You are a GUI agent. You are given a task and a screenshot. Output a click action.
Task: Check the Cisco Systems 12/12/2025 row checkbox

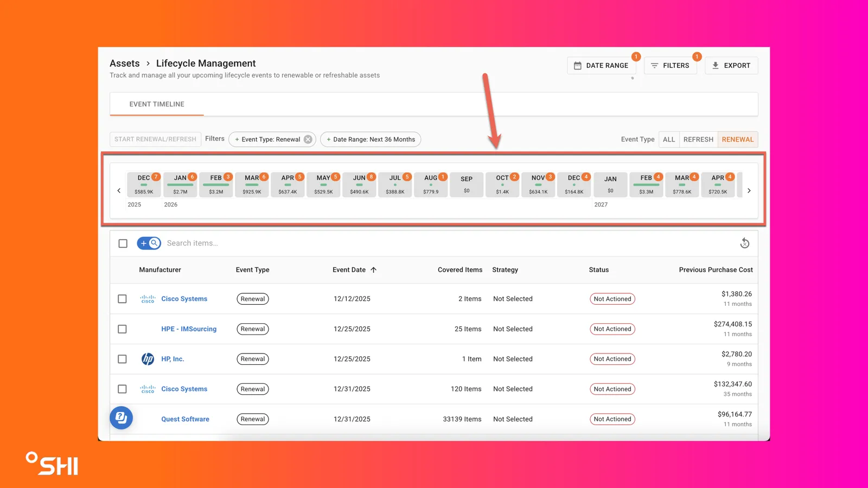(x=122, y=299)
